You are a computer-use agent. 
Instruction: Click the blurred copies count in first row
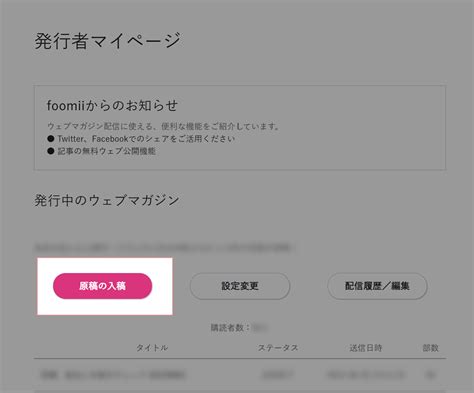click(430, 375)
